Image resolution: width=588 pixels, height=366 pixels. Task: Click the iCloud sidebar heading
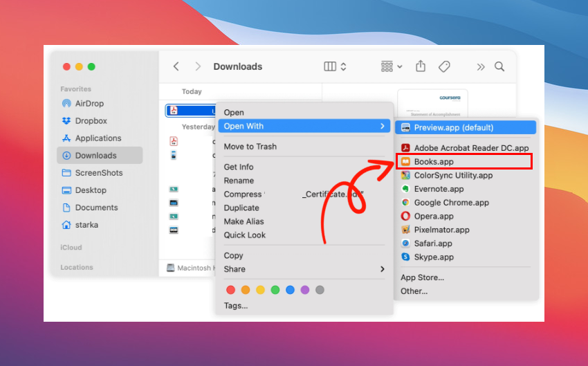coord(71,248)
